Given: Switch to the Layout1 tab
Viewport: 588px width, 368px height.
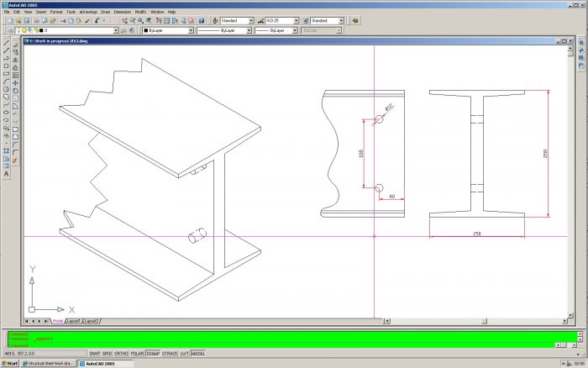Looking at the screenshot, I should 74,321.
